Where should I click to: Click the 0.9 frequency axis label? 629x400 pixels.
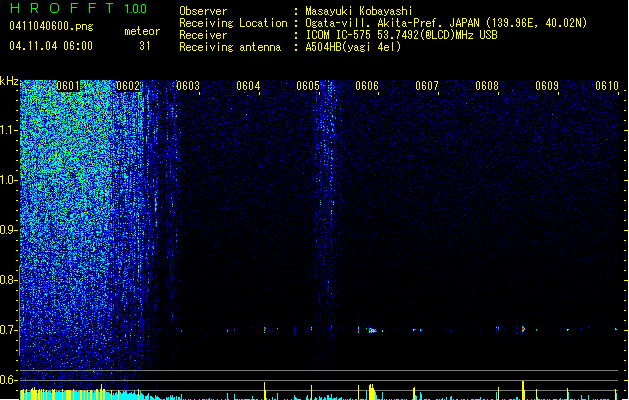coord(9,230)
